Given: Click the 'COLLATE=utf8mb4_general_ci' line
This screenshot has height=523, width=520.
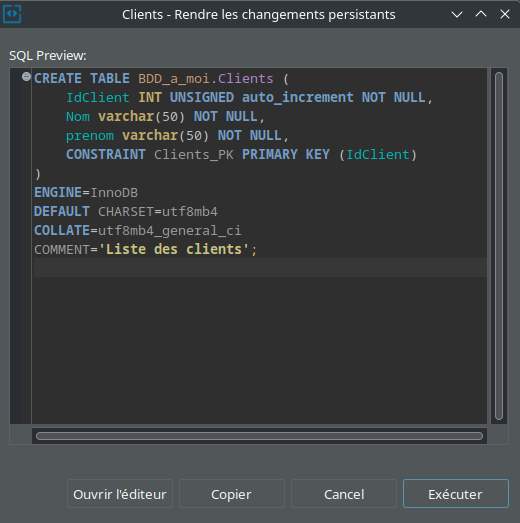Looking at the screenshot, I should coord(137,231).
